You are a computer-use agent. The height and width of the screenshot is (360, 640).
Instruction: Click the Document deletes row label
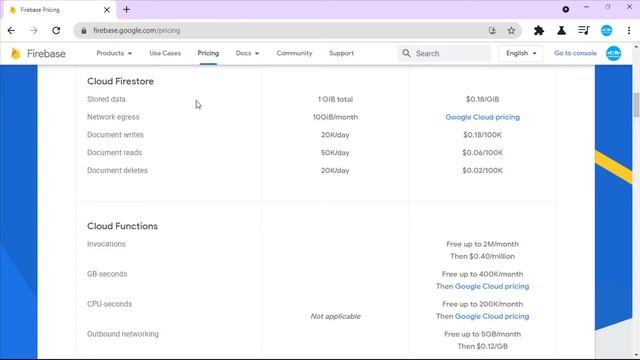[117, 171]
